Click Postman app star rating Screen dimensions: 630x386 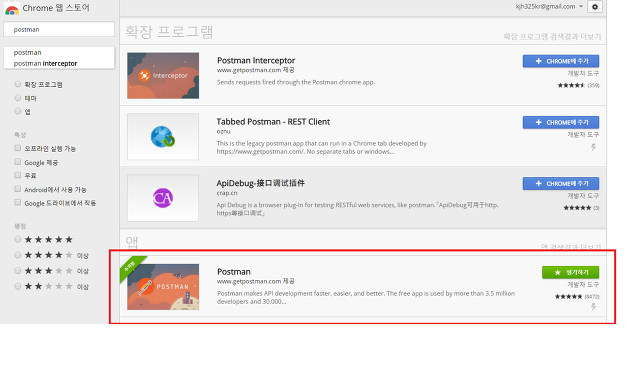569,296
